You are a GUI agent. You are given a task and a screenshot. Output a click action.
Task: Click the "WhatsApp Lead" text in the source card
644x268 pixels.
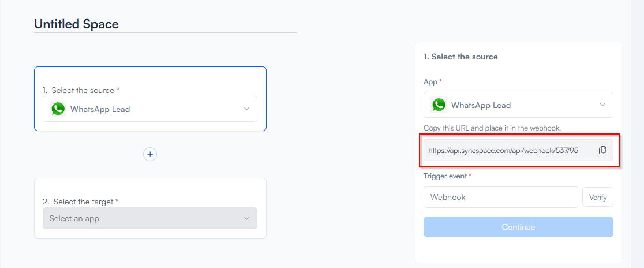coord(100,109)
